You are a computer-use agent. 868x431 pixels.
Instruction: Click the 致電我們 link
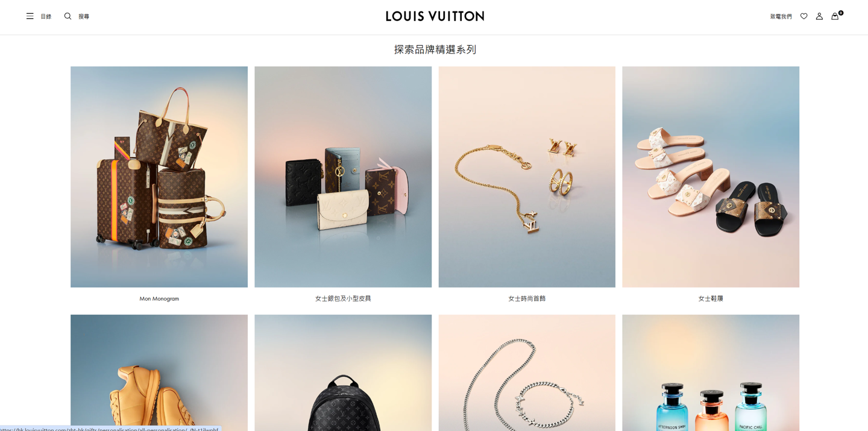[x=781, y=17]
